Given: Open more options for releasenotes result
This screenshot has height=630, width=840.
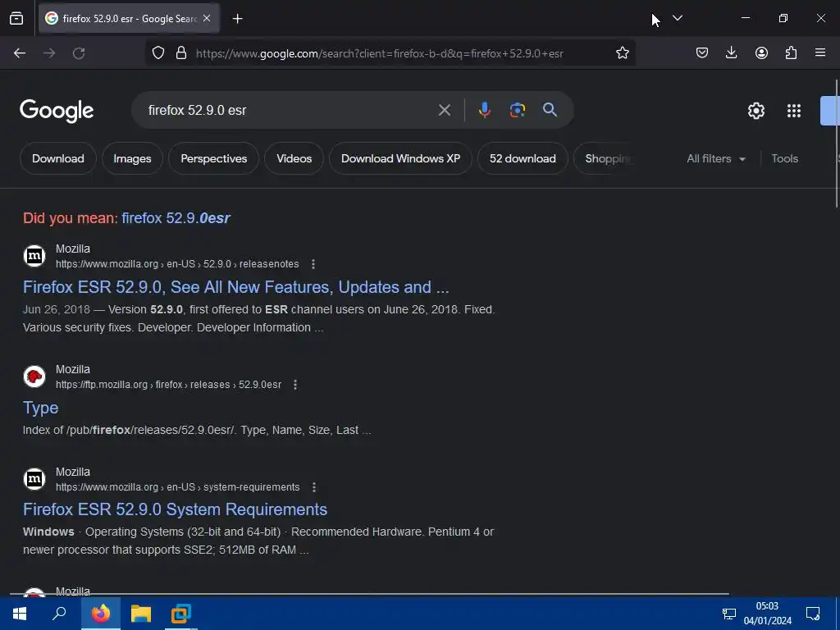Looking at the screenshot, I should tap(313, 264).
